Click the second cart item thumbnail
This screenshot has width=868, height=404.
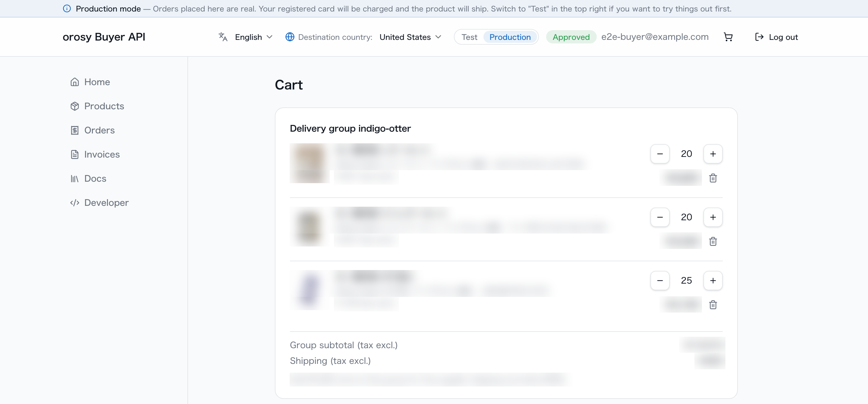point(309,227)
